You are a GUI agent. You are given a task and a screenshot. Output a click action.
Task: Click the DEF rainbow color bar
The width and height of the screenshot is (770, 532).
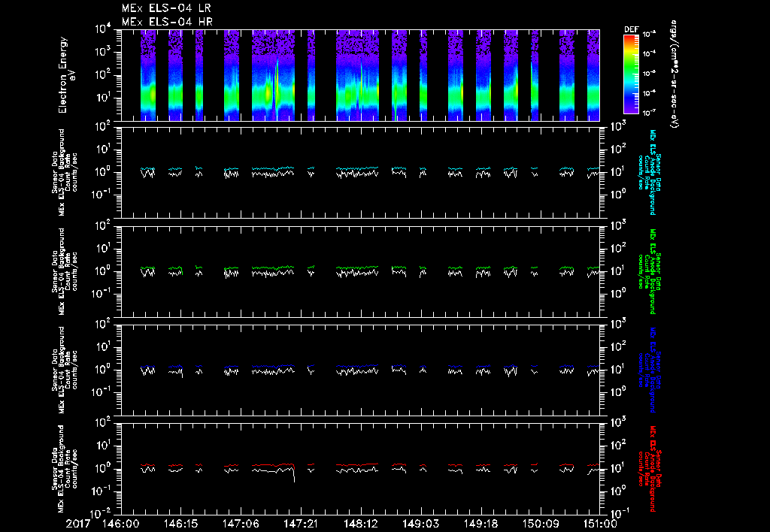(x=631, y=74)
